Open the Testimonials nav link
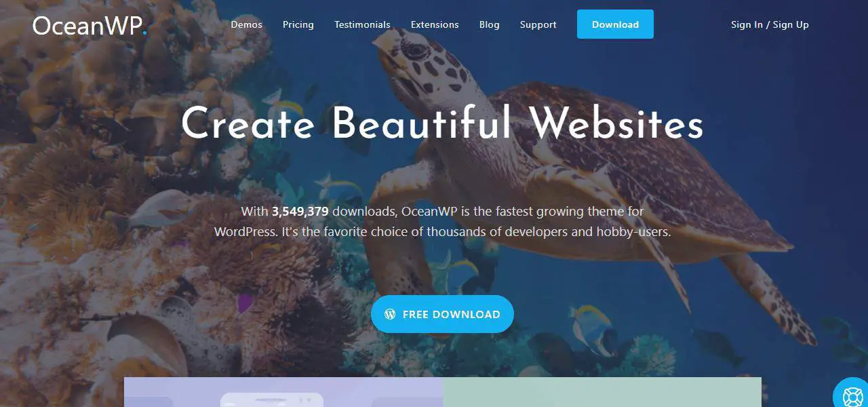868x407 pixels. (x=362, y=24)
